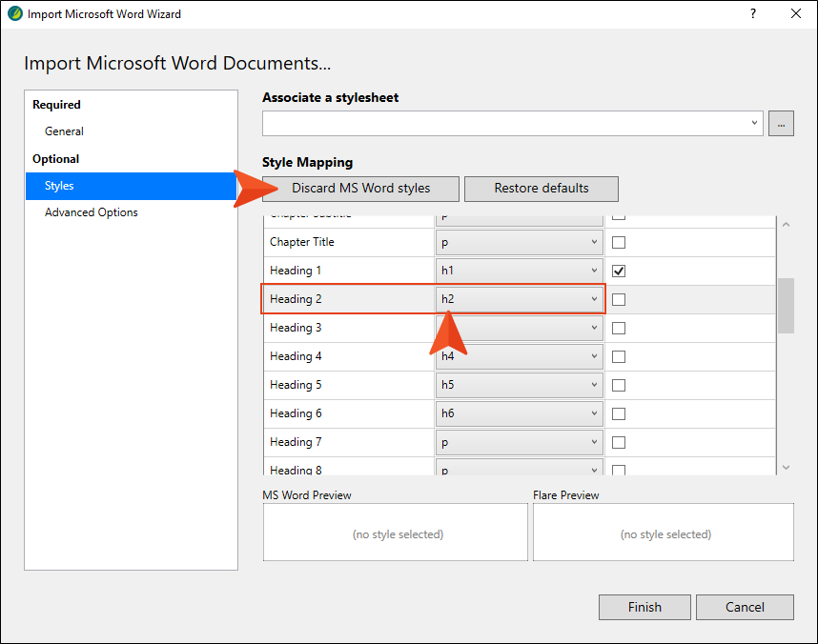Click the Flare app icon in title bar
This screenshot has width=818, height=644.
coord(15,13)
